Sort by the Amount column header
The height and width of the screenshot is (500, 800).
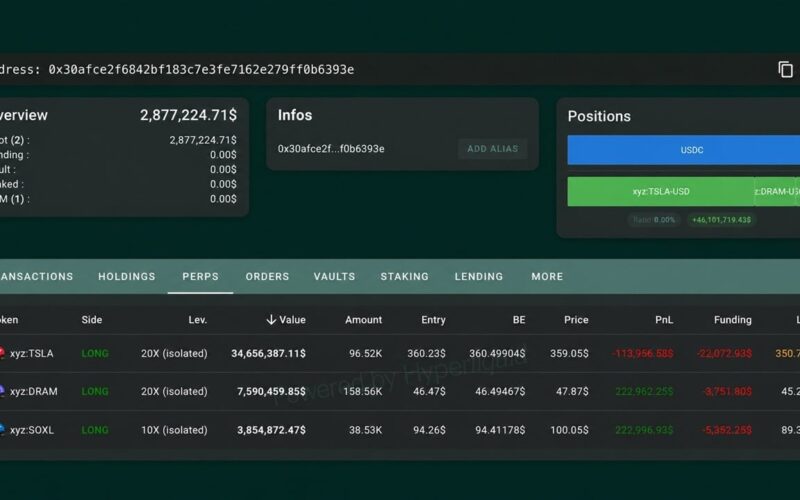click(363, 320)
